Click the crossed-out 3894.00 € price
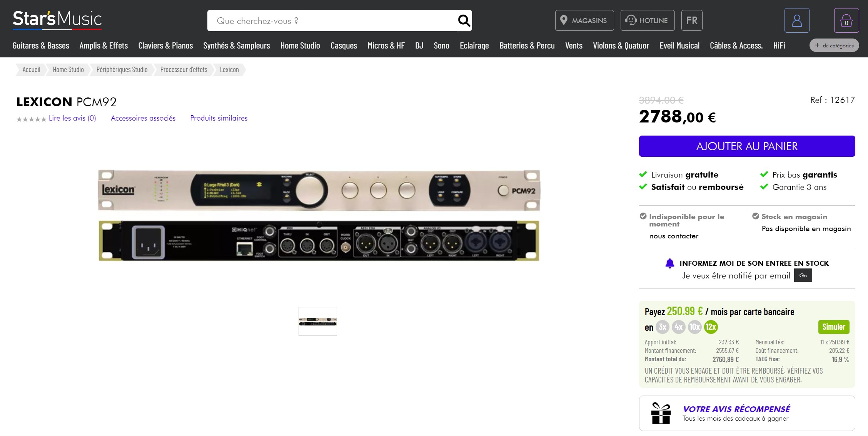 661,101
